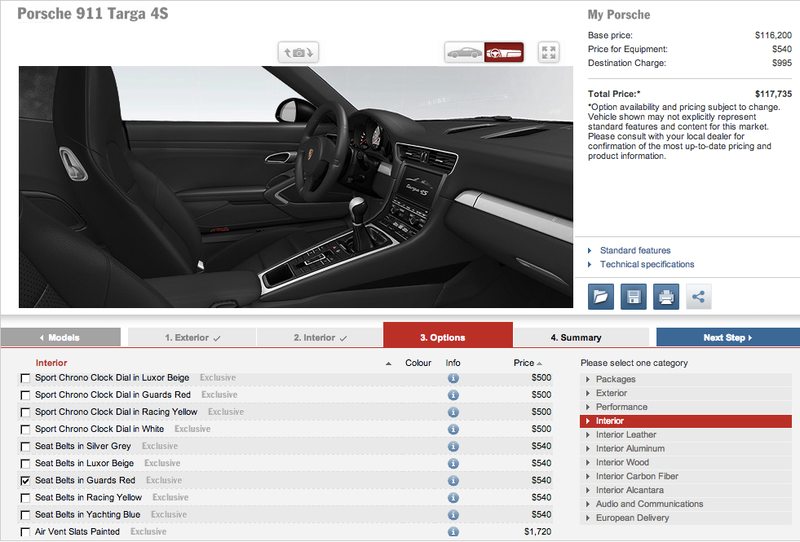Viewport: 800px width, 542px height.
Task: Save configuration with floppy disk icon
Action: (x=633, y=297)
